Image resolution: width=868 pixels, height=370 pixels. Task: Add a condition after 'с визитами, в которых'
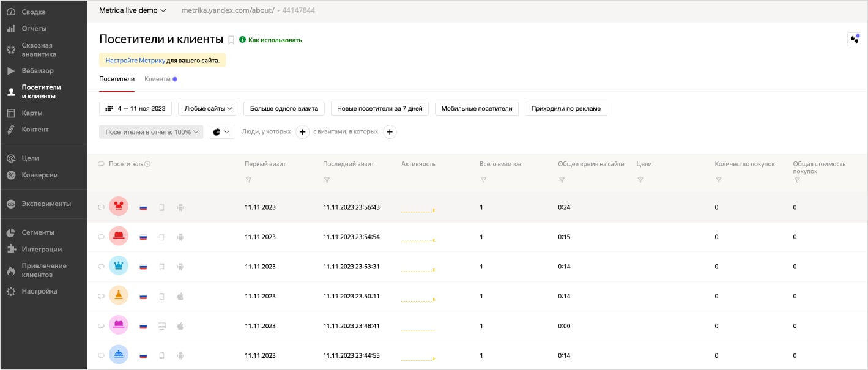coord(390,131)
